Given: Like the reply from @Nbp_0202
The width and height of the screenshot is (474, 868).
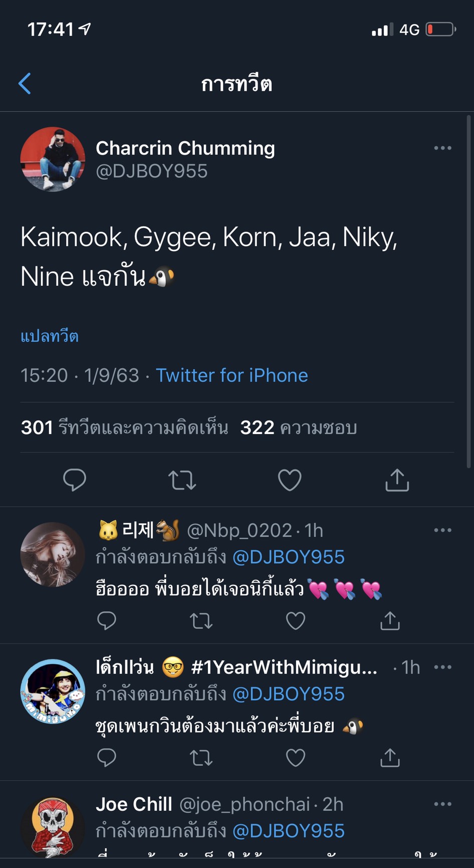Looking at the screenshot, I should 296,621.
